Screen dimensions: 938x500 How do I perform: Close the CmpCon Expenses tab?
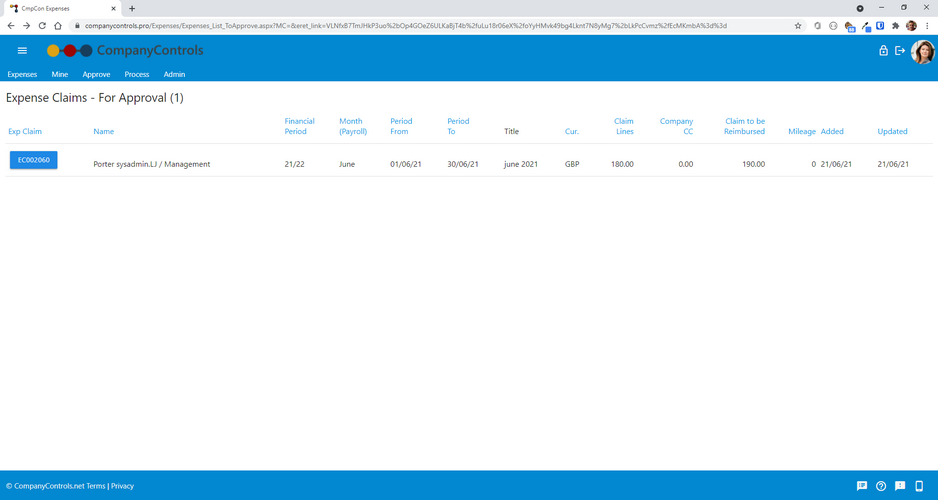(113, 8)
